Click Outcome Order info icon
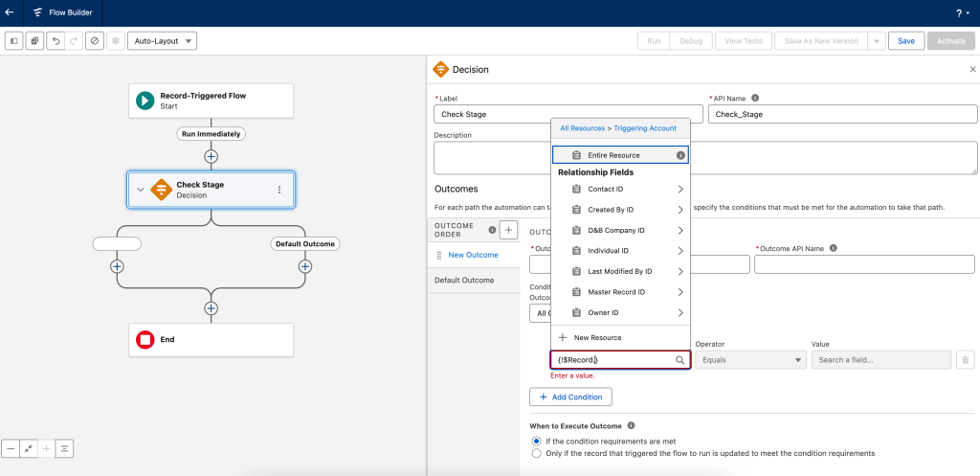Image resolution: width=980 pixels, height=476 pixels. pyautogui.click(x=492, y=230)
